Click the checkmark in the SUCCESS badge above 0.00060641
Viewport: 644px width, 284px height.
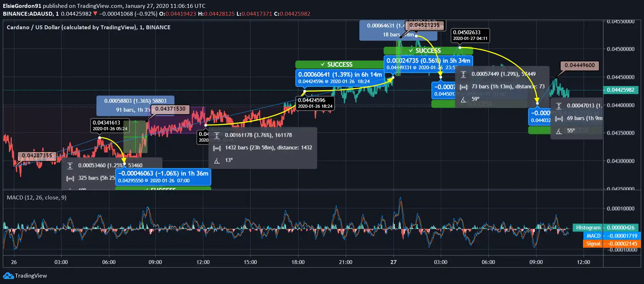[322, 65]
